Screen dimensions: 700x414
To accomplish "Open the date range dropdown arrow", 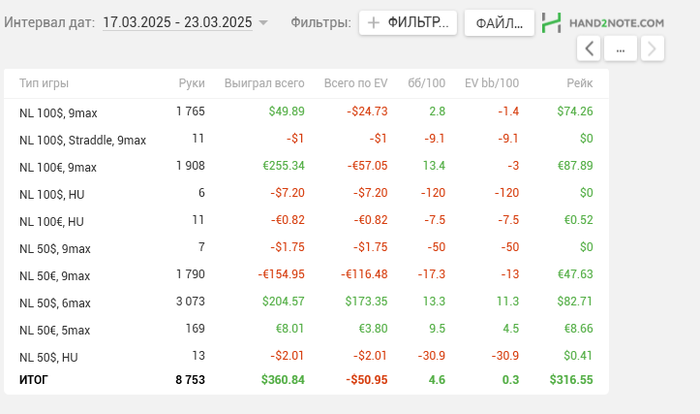I will (x=263, y=22).
